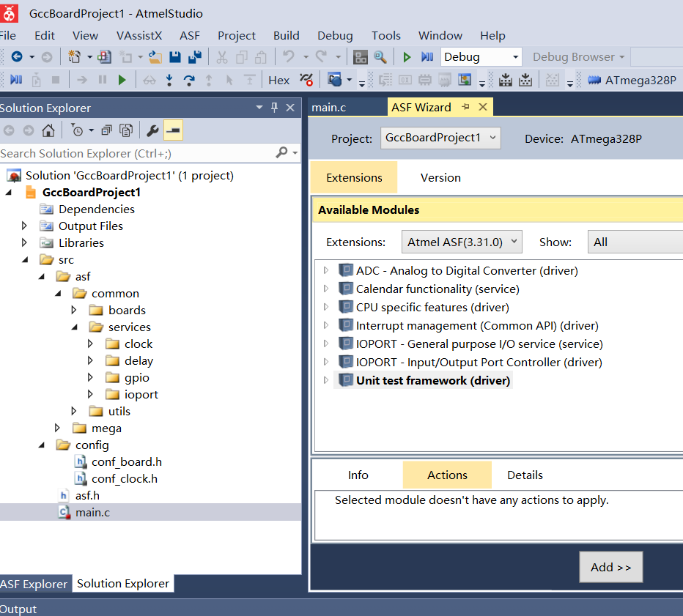This screenshot has width=683, height=616.
Task: Click the Open File folder icon
Action: (155, 57)
